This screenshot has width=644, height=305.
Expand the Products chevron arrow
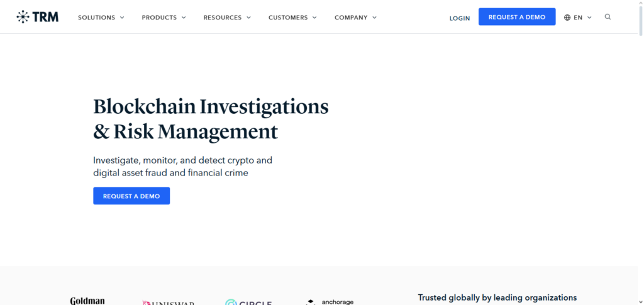coord(184,18)
